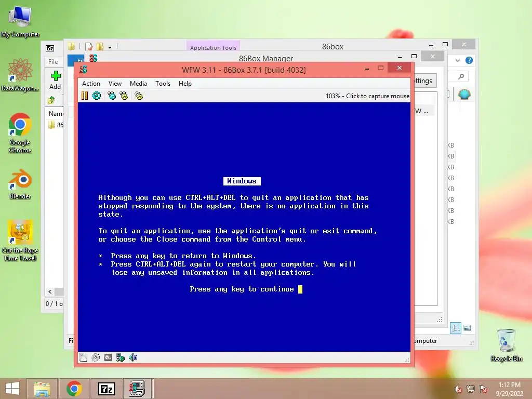Open My Computer desktop icon
Screen dimensions: 532x399
(x=20, y=22)
